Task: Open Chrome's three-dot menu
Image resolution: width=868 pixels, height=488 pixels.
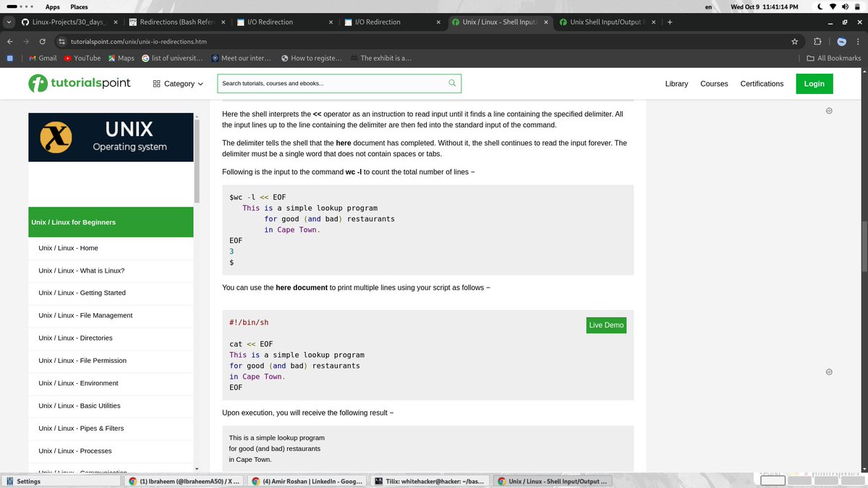Action: click(857, 41)
